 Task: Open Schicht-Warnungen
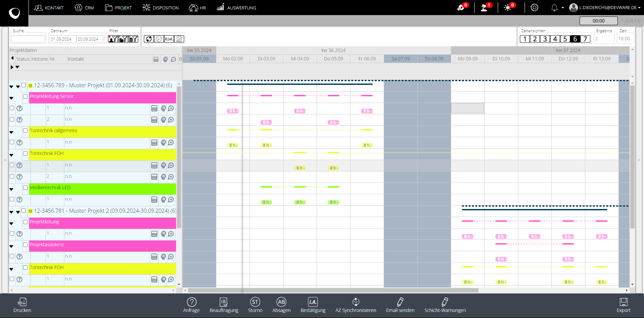click(x=445, y=305)
